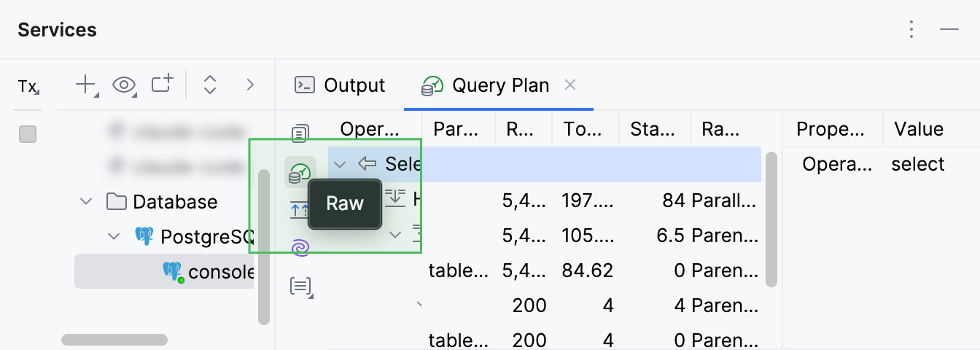The width and height of the screenshot is (980, 350).
Task: Hide the Services tool window
Action: [949, 29]
